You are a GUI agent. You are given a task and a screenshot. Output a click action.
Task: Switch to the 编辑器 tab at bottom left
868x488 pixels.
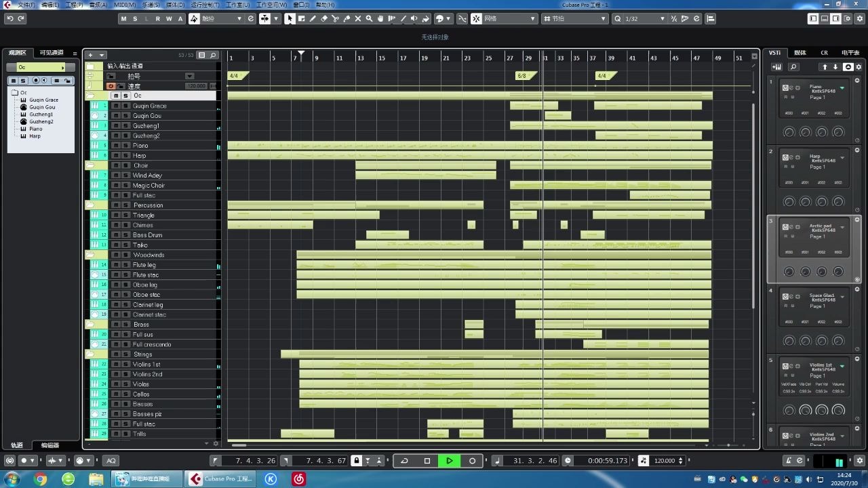point(50,445)
